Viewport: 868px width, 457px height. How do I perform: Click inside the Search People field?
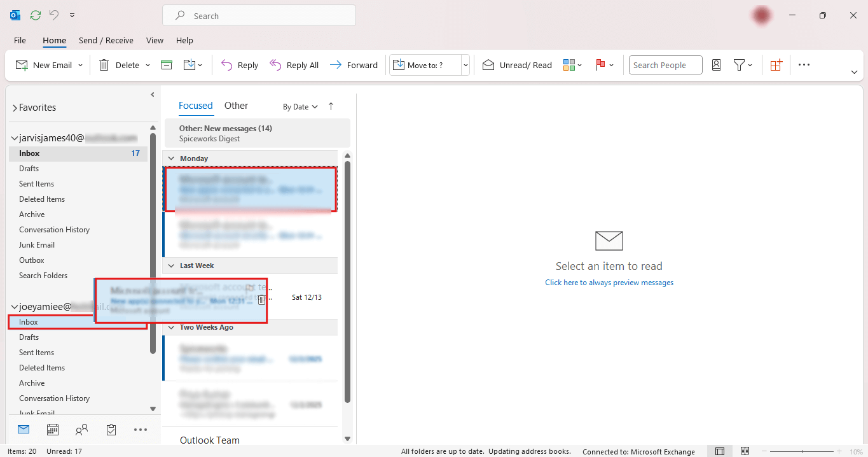(665, 64)
